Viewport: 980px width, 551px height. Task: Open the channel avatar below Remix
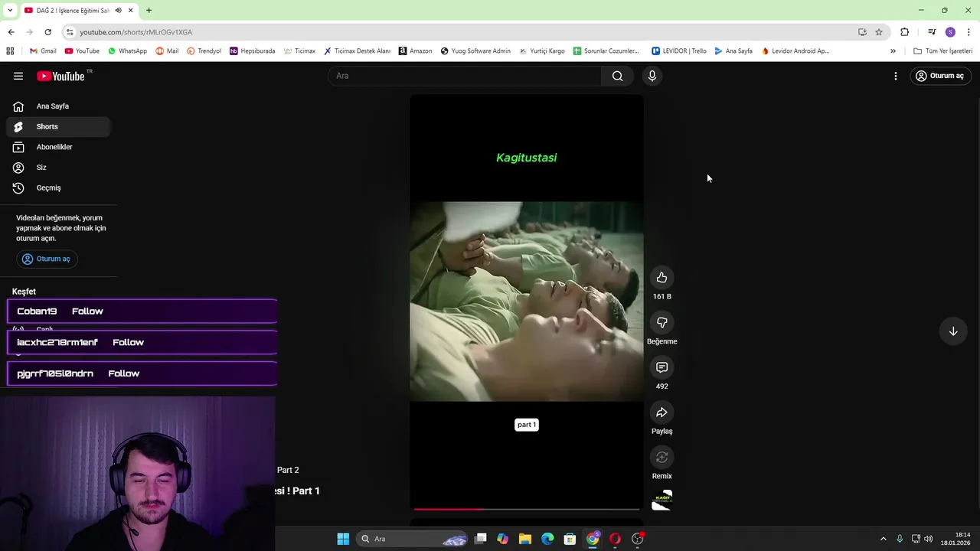(x=661, y=500)
